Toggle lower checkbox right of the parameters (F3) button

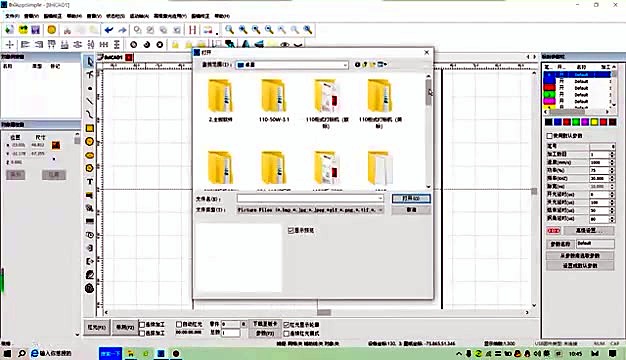coord(286,333)
